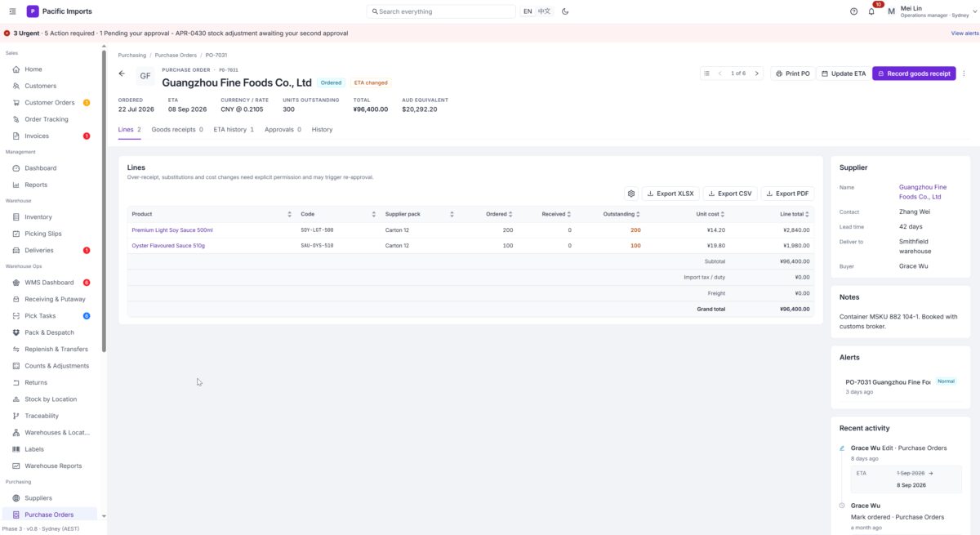This screenshot has width=980, height=535.
Task: Open Counts & Adjustments in sidebar
Action: tap(49, 366)
